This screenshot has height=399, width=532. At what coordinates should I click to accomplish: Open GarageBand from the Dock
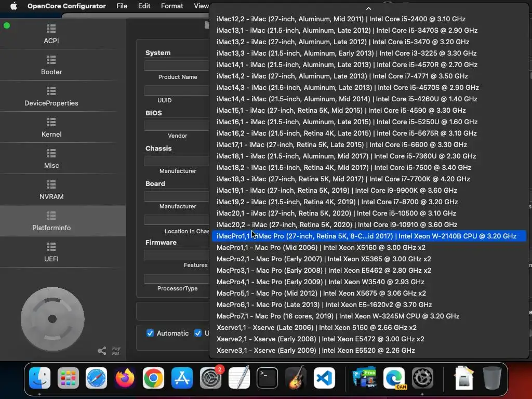pyautogui.click(x=296, y=378)
